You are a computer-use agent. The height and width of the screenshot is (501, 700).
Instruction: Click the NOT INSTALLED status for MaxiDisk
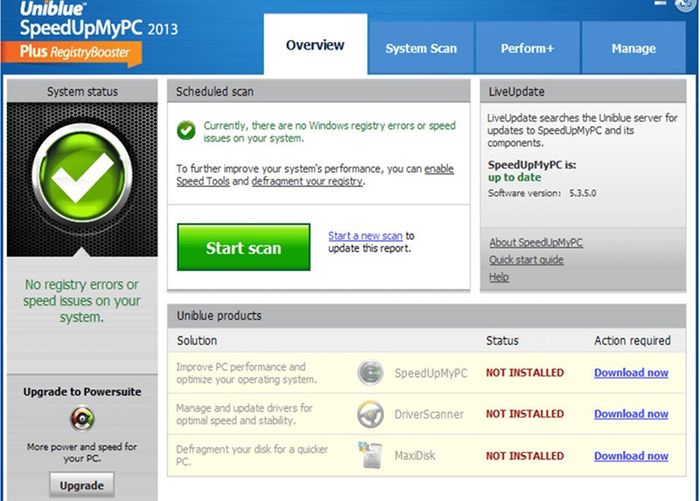click(x=525, y=456)
